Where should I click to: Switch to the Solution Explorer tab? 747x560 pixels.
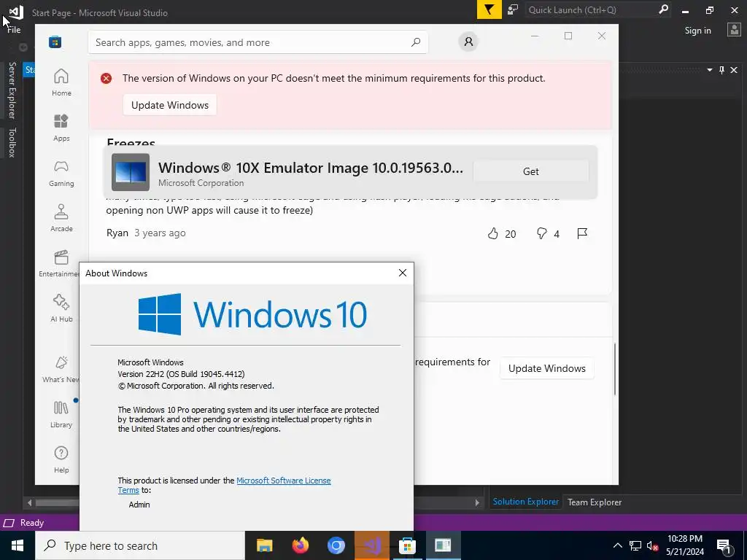coord(525,502)
